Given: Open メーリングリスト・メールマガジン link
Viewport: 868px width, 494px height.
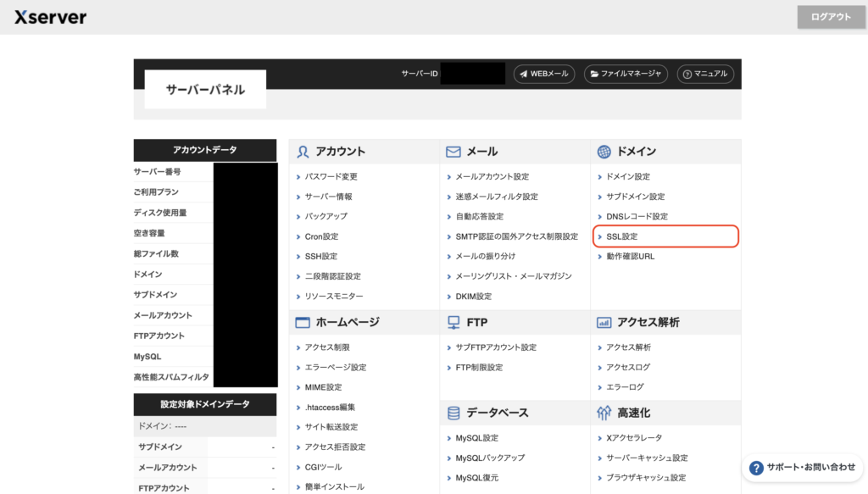Looking at the screenshot, I should coord(514,276).
